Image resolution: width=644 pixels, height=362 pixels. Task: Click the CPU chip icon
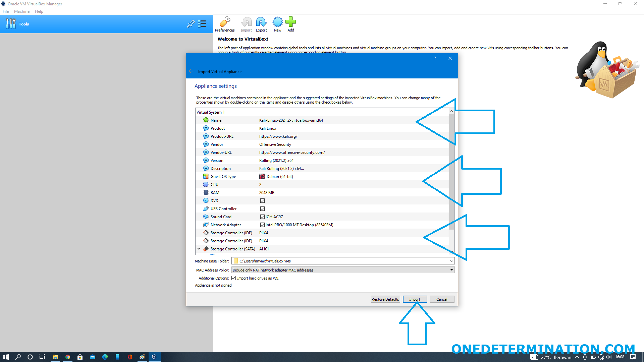point(206,184)
